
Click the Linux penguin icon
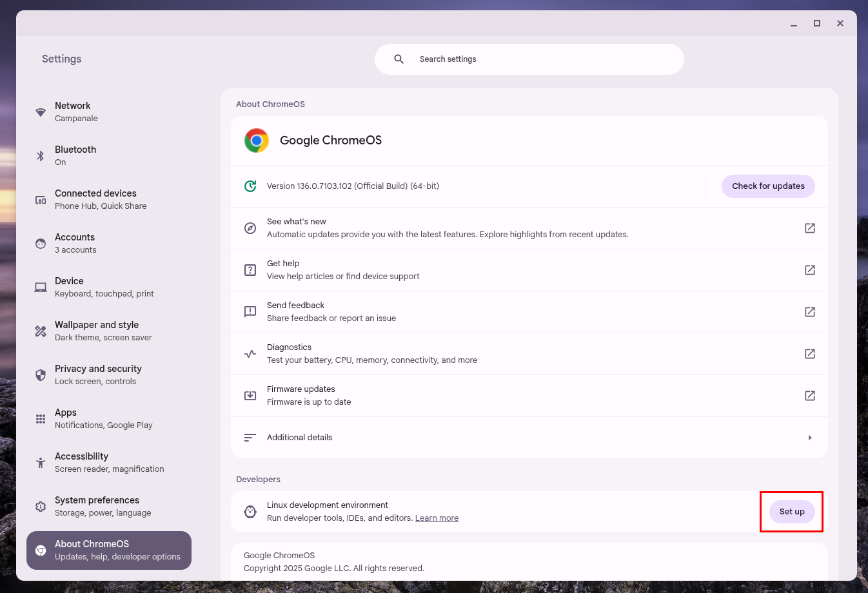250,512
